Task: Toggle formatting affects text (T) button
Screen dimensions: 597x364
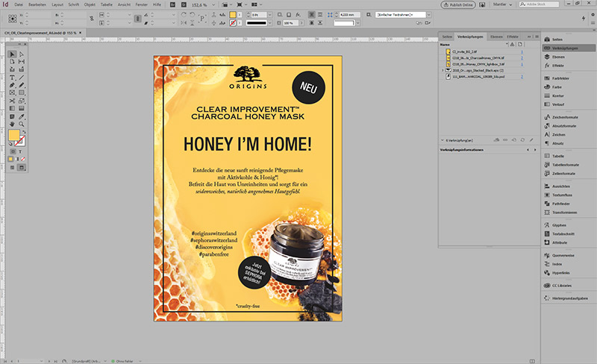Action: pos(21,151)
